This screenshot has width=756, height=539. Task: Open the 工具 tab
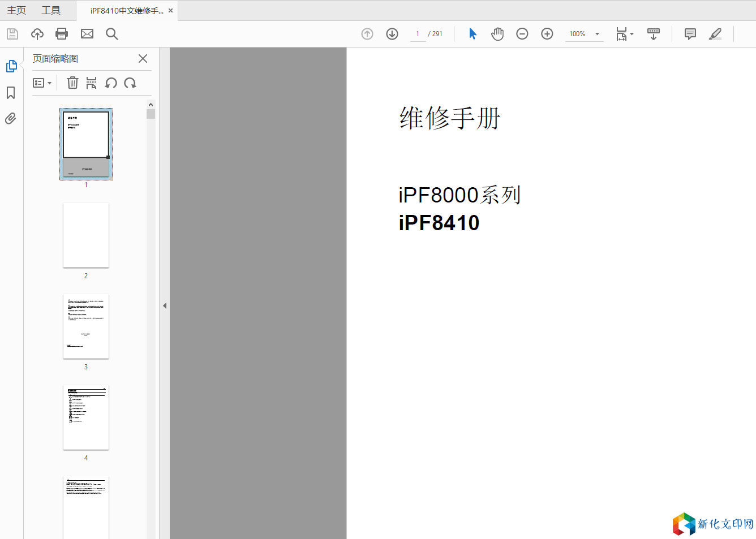[x=51, y=10]
